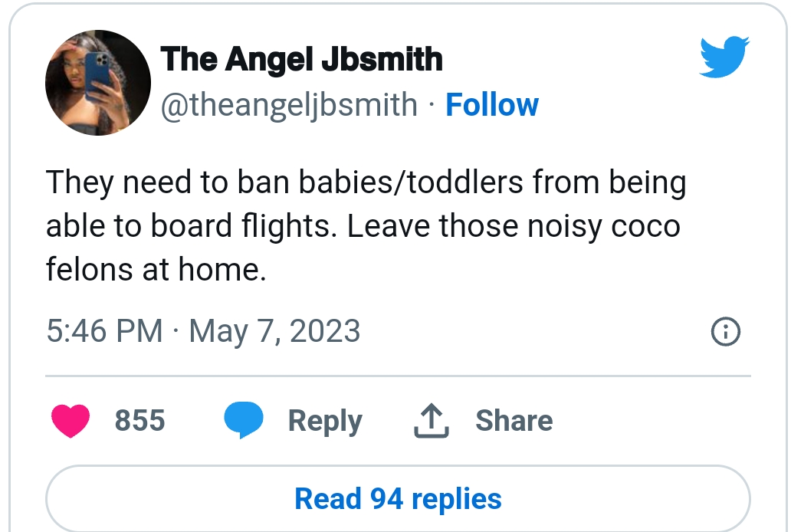
Task: Click the display name The Angel Jbsmith
Action: point(301,60)
